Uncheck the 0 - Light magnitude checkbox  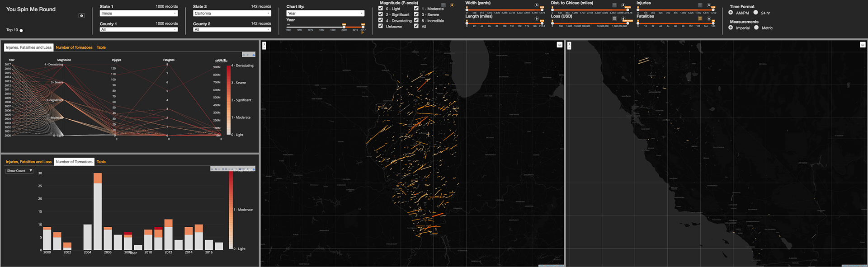[381, 9]
